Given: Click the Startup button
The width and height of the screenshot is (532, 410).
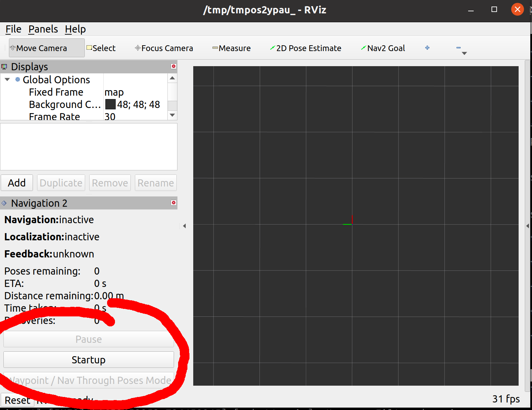Looking at the screenshot, I should point(89,360).
